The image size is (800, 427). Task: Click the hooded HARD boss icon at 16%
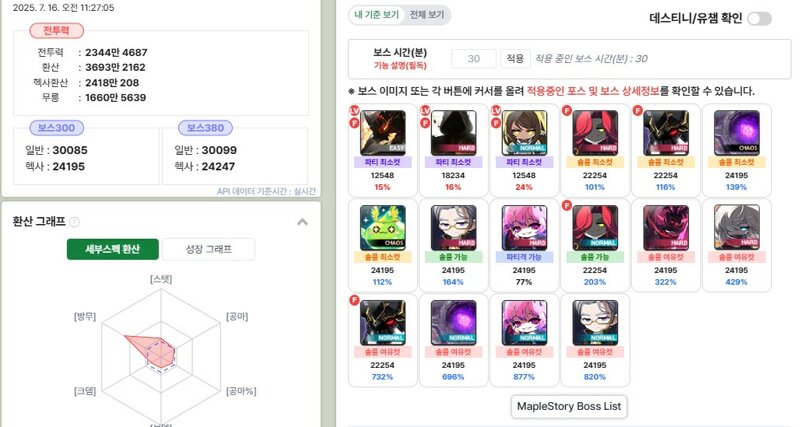pos(453,133)
